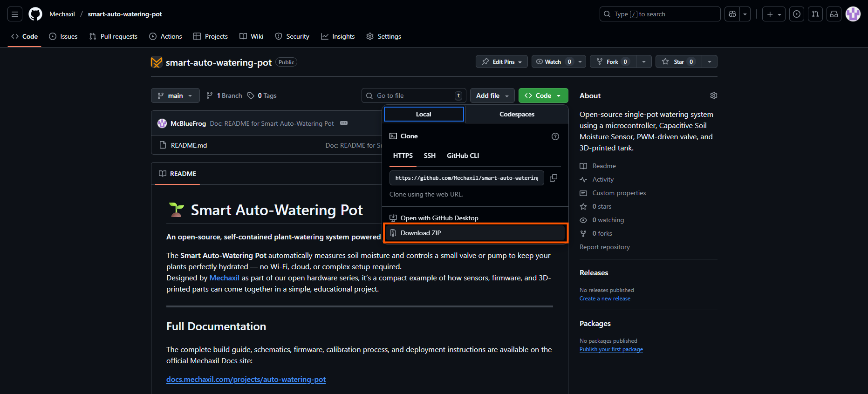Star the repository
This screenshot has width=868, height=394.
[679, 61]
